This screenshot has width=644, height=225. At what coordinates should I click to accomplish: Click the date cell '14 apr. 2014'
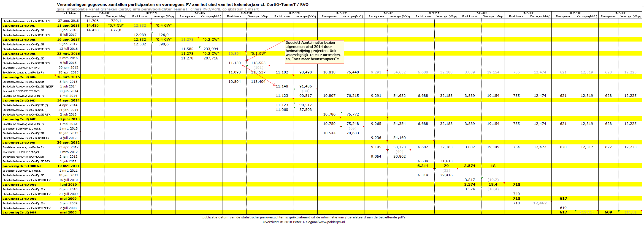click(x=68, y=100)
